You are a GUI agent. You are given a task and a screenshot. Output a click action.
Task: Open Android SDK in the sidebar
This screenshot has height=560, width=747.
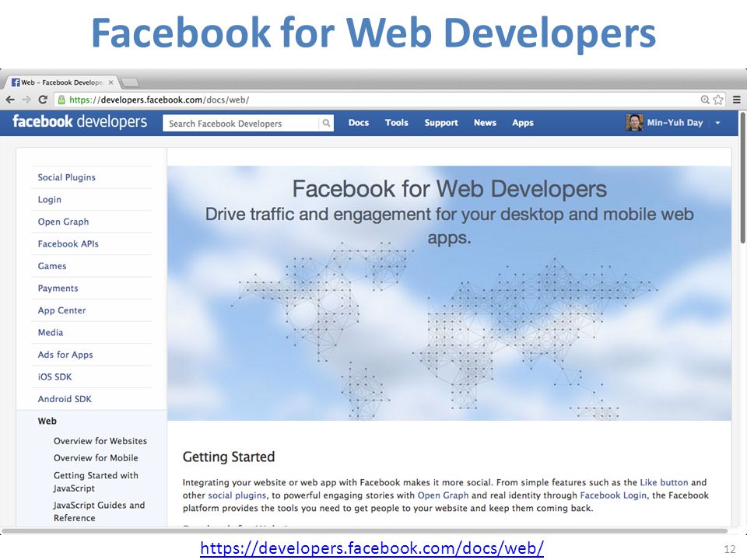point(65,398)
